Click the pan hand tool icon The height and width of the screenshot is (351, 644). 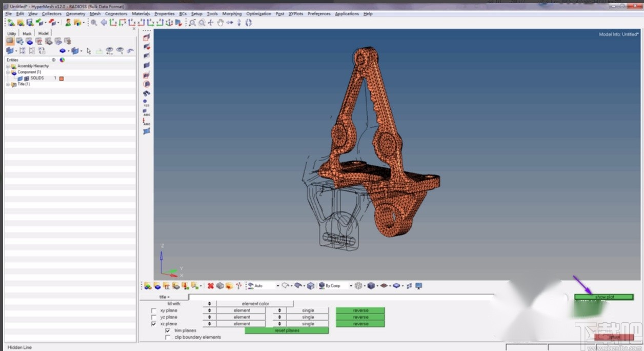(x=220, y=23)
